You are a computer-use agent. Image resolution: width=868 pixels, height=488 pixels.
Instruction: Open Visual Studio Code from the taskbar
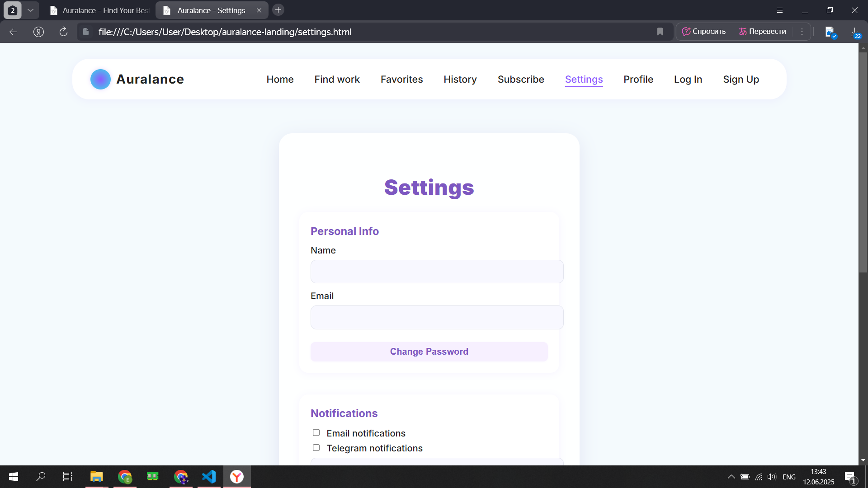point(209,477)
